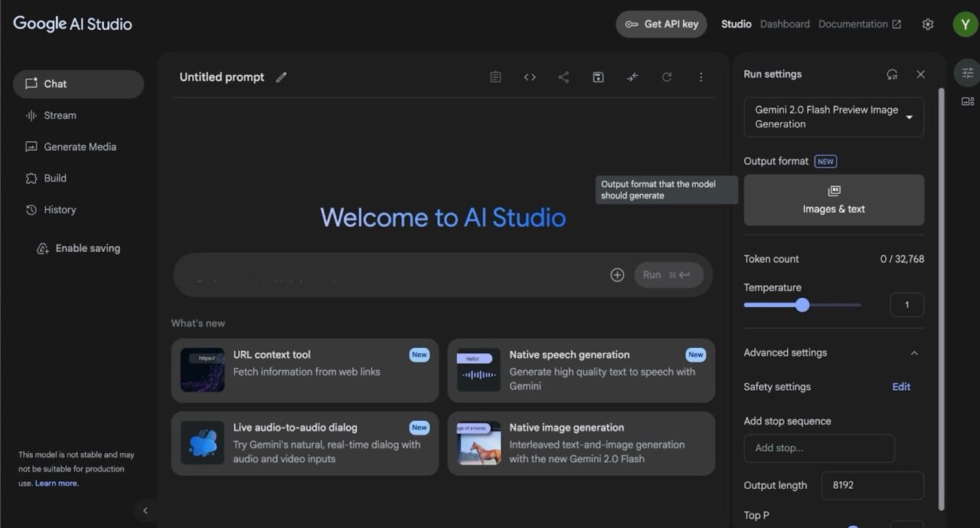This screenshot has width=980, height=528.
Task: Click the key icon in Get API key
Action: 632,25
